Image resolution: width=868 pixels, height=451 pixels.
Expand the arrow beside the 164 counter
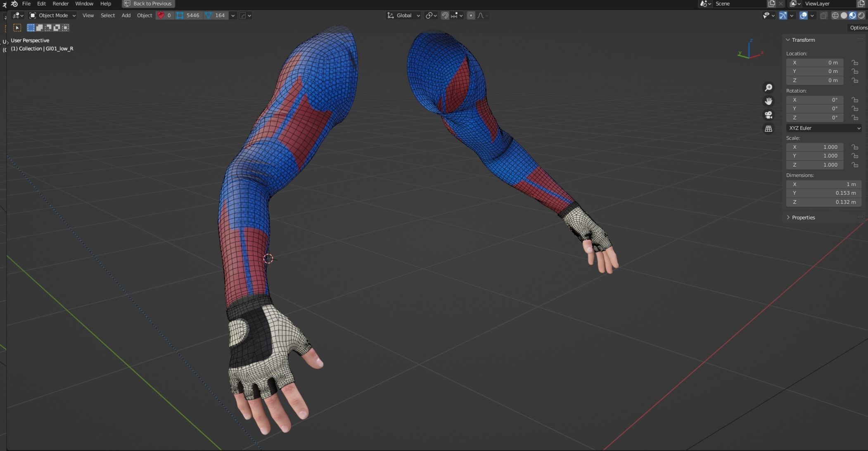coord(233,16)
